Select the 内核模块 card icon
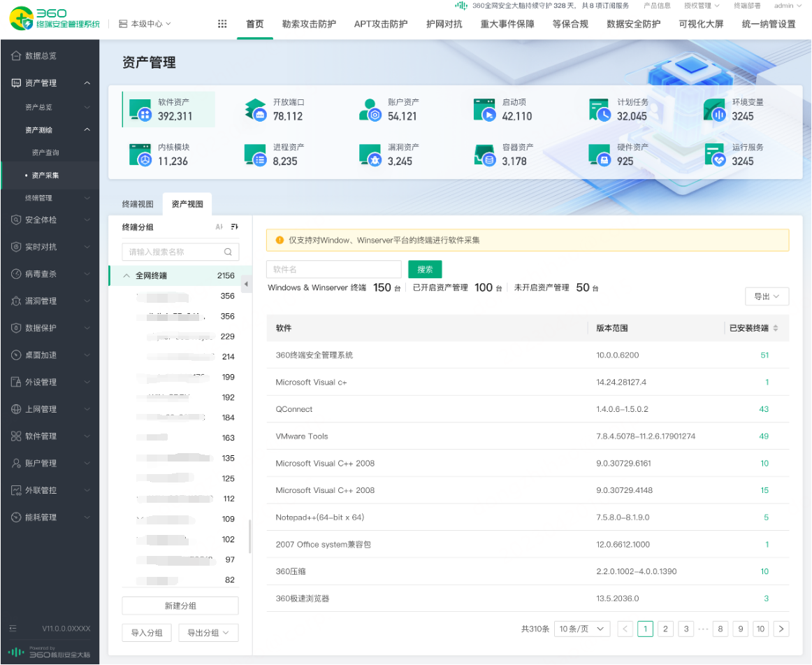The image size is (812, 665). [x=140, y=155]
